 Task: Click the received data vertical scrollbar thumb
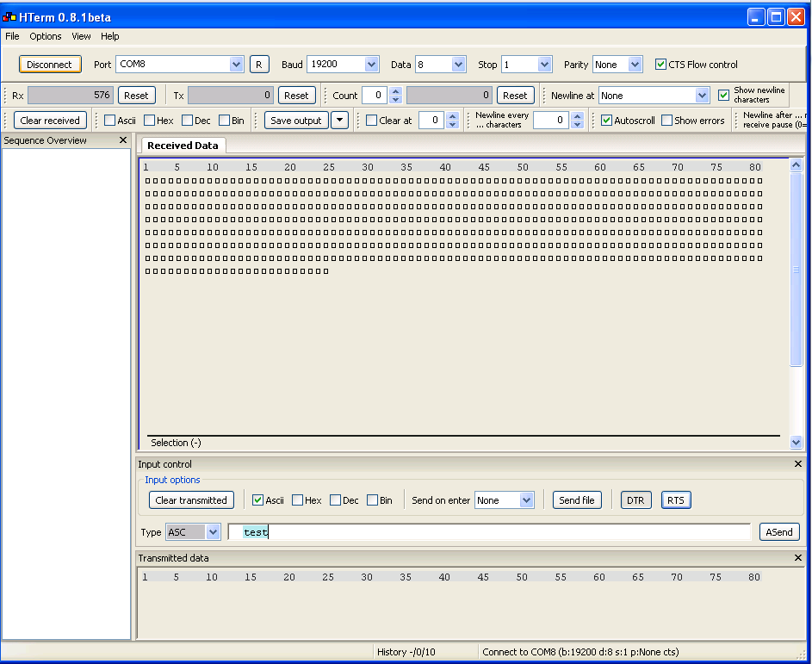[796, 270]
